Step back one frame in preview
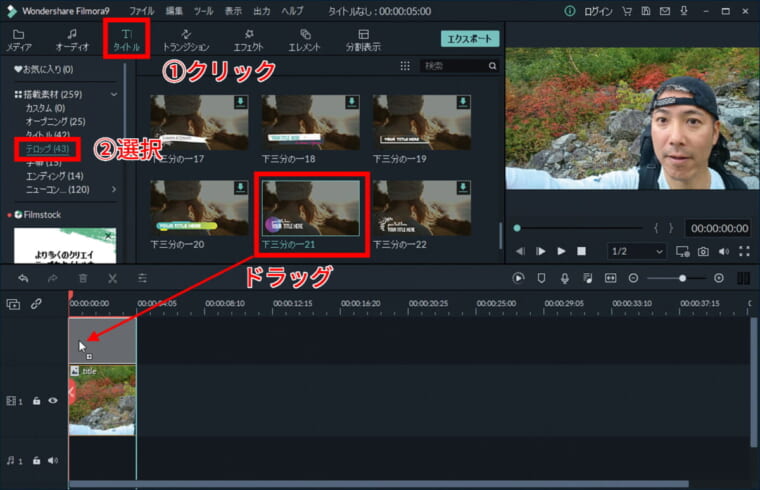The width and height of the screenshot is (760, 490). click(x=520, y=251)
